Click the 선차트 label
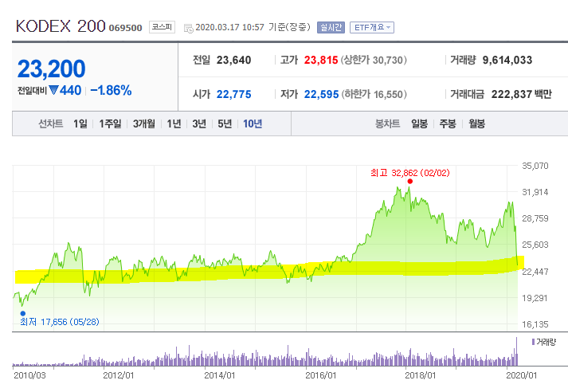 tap(51, 124)
